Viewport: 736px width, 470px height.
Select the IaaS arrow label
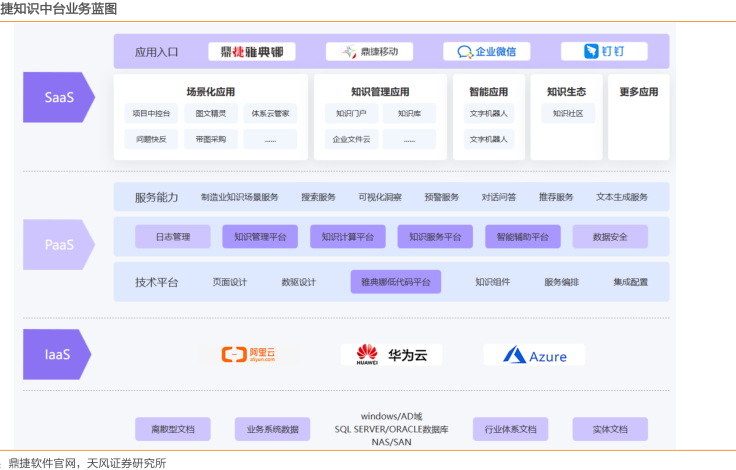tap(58, 353)
